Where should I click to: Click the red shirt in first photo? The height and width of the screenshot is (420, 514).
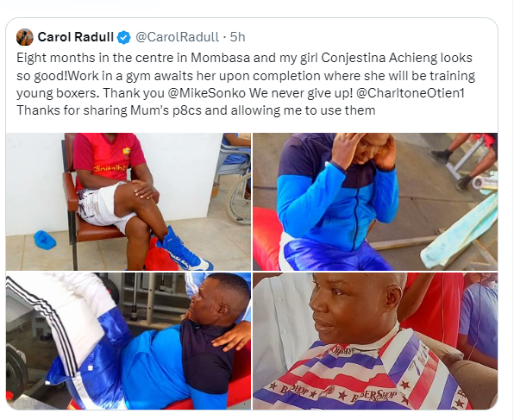(108, 158)
